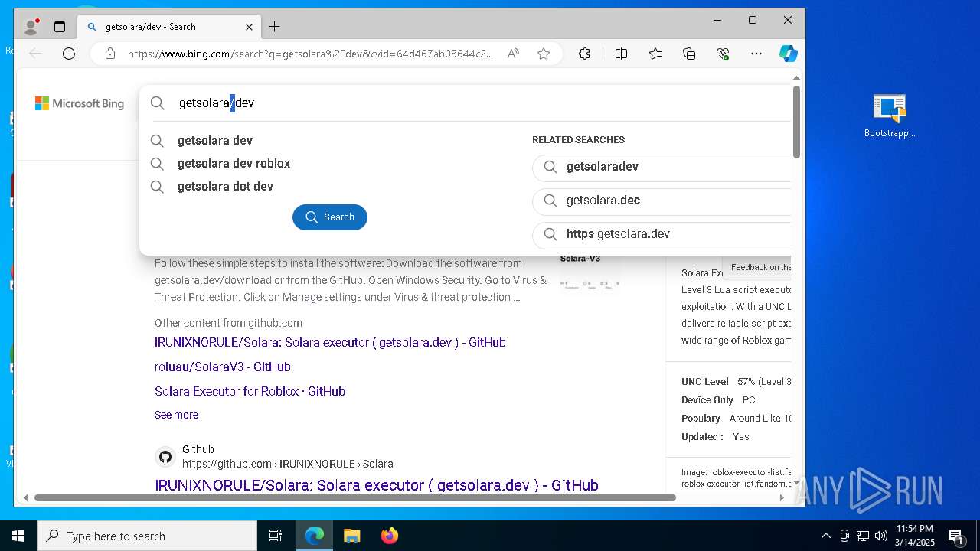Open roluau/SolaraV3 - GitHub link
The image size is (980, 551).
[x=223, y=367]
